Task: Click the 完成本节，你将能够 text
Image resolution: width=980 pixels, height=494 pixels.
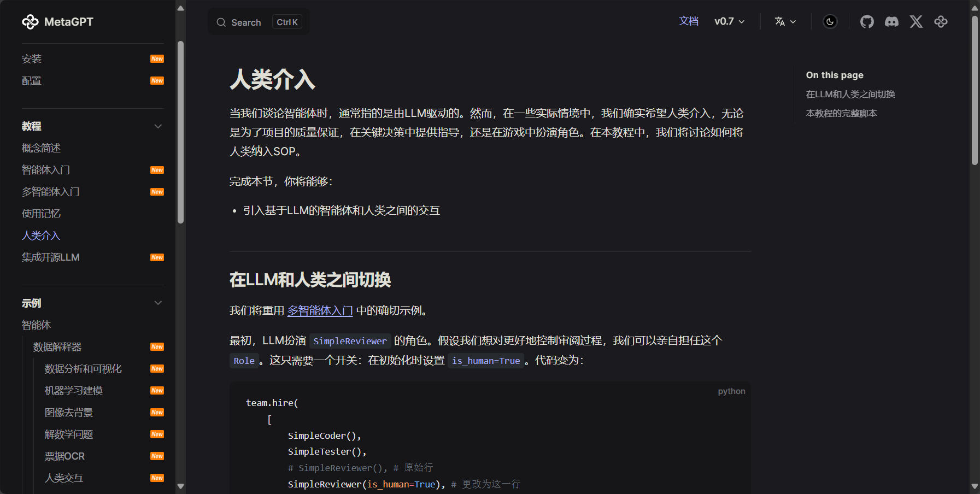Action: tap(281, 181)
